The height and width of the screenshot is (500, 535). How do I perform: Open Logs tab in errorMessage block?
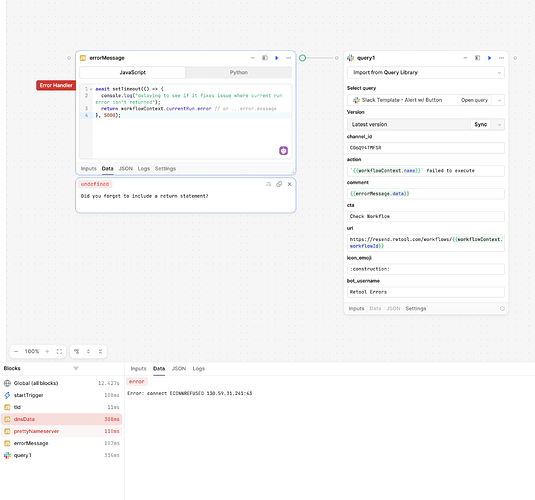click(x=144, y=169)
